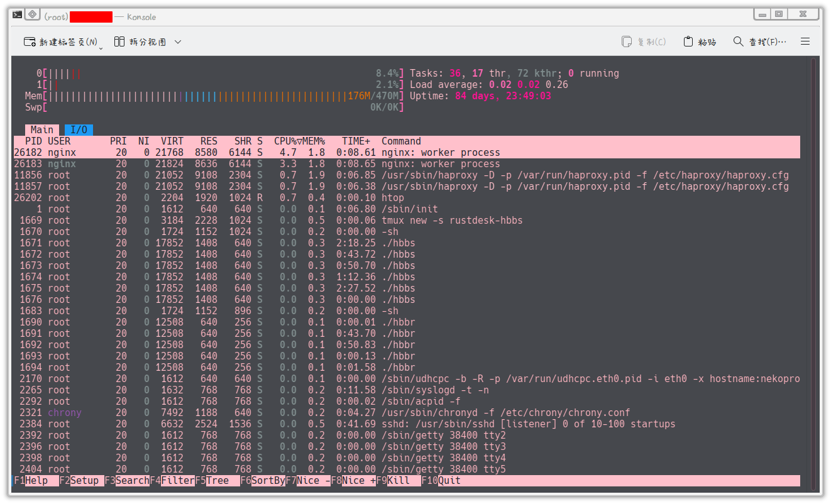The width and height of the screenshot is (831, 504).
Task: Click the Swp usage meter bar
Action: pyautogui.click(x=214, y=107)
